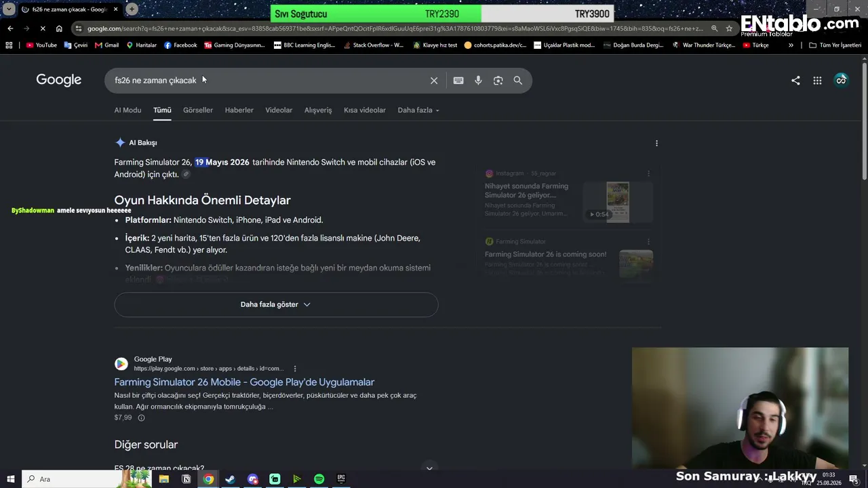Open the Videolar results tab
This screenshot has height=488, width=868.
pos(279,110)
